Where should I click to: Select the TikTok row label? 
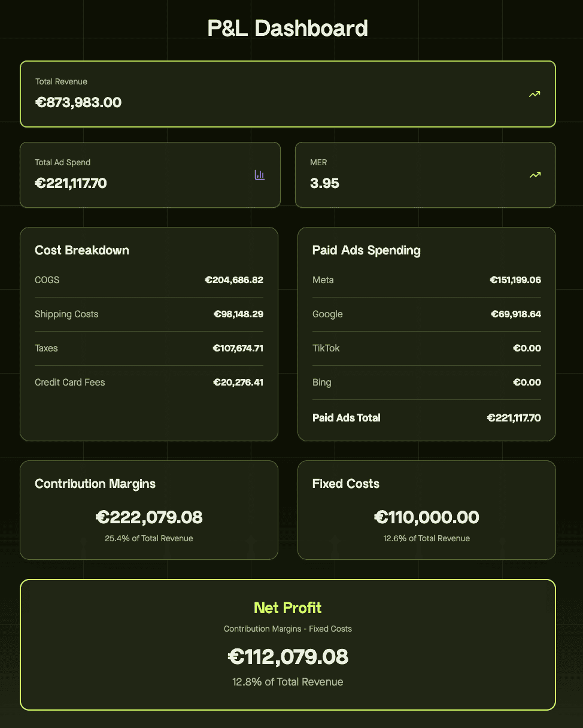[x=326, y=348]
